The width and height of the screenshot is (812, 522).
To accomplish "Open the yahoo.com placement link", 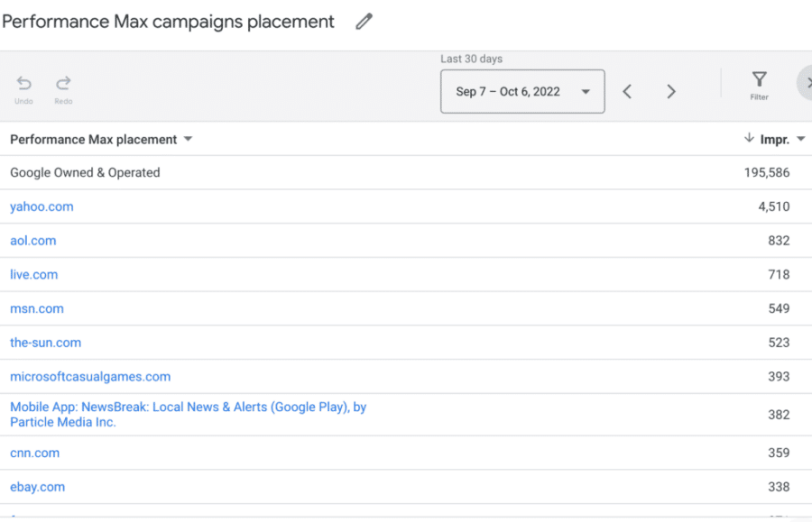I will (x=42, y=206).
